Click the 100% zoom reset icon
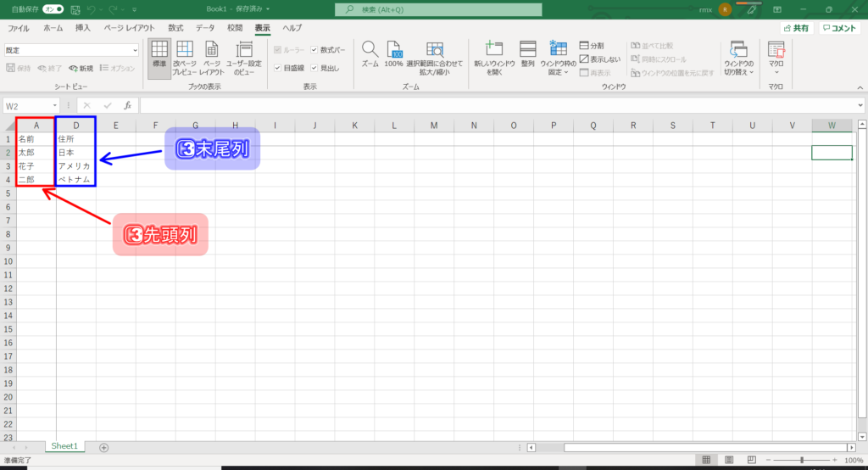 [x=393, y=54]
